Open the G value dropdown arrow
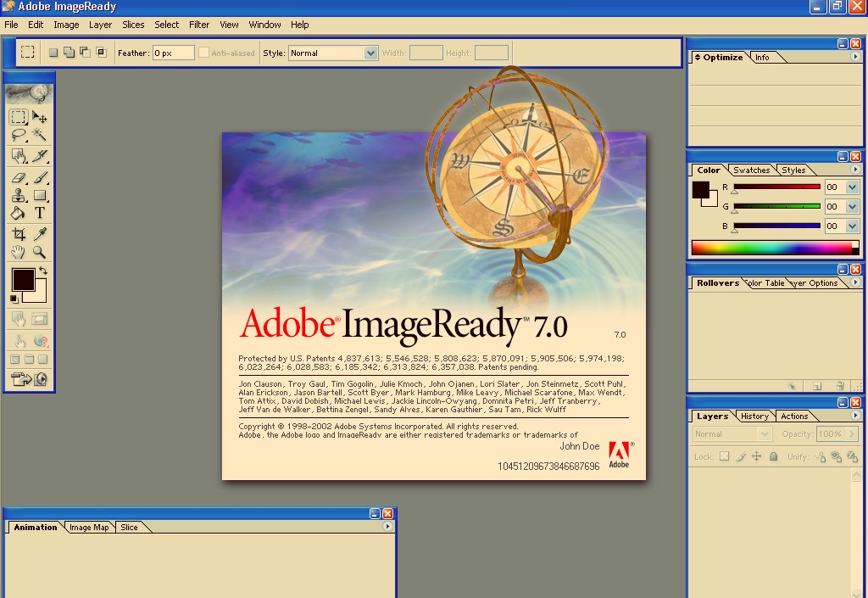The width and height of the screenshot is (868, 598). coord(853,206)
